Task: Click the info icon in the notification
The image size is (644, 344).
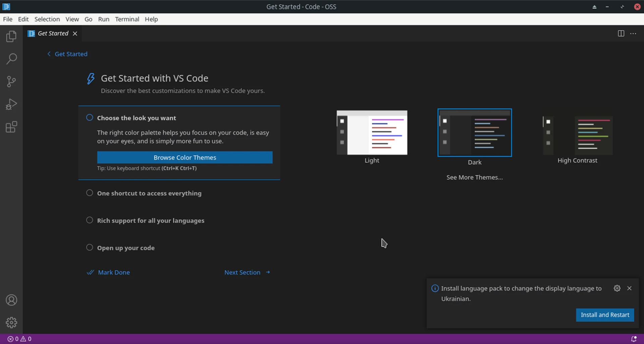Action: pyautogui.click(x=435, y=288)
